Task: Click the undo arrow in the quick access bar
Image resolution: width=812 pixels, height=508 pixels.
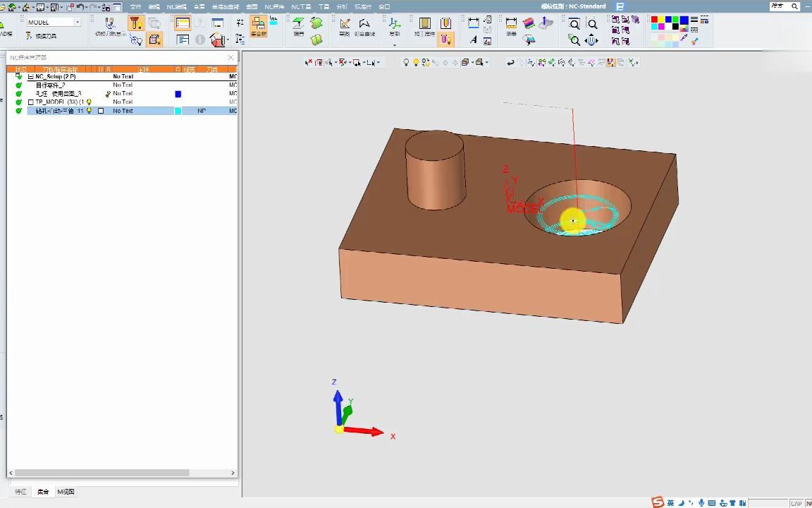Action: (80, 7)
